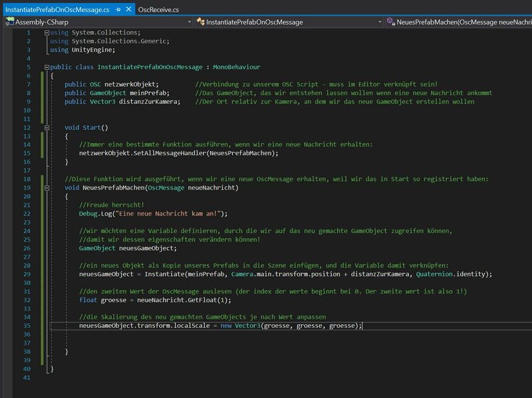Image resolution: width=532 pixels, height=398 pixels.
Task: Close the InstantiatePrefabOnOscMessage.cs tab
Action: pyautogui.click(x=128, y=11)
